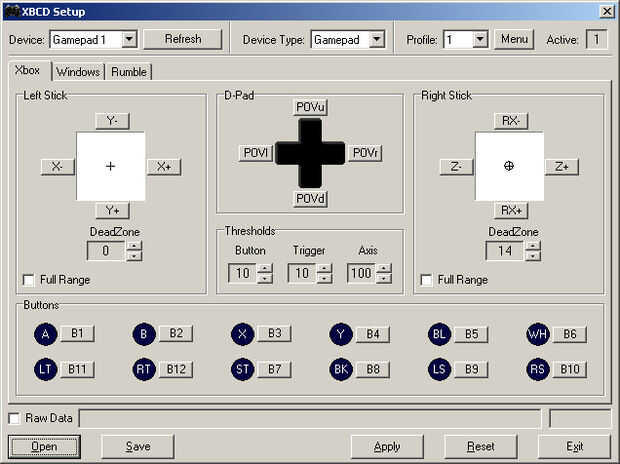
Task: Tick the Raw Data checkbox
Action: pyautogui.click(x=14, y=418)
